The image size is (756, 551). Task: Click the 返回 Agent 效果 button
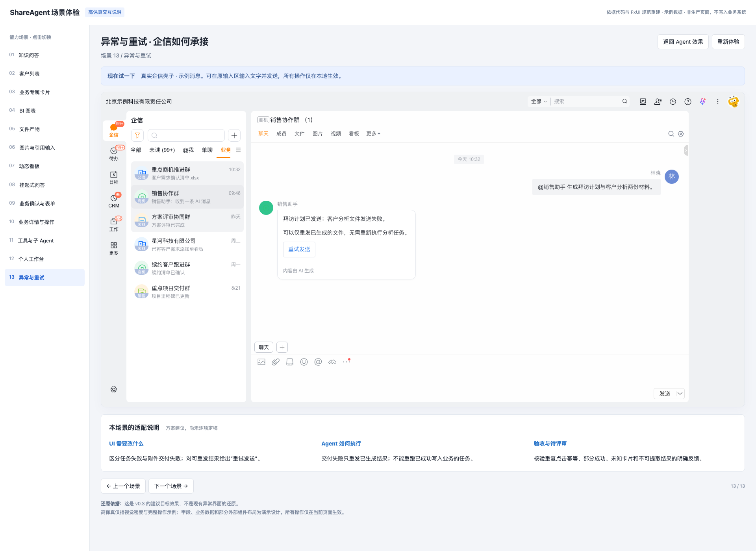point(683,42)
